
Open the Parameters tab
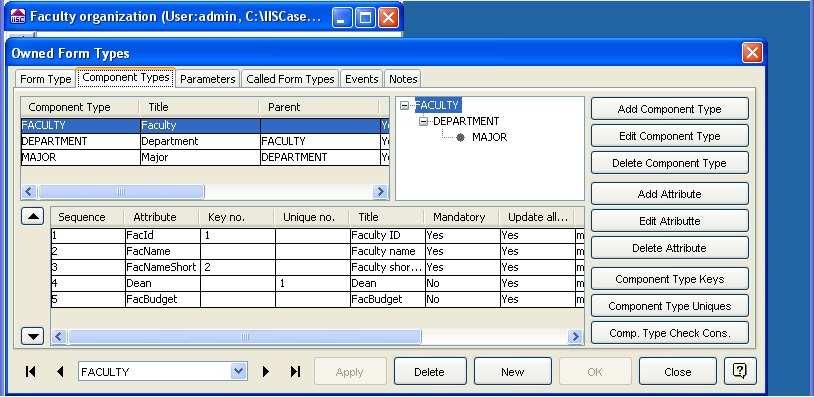pos(208,79)
